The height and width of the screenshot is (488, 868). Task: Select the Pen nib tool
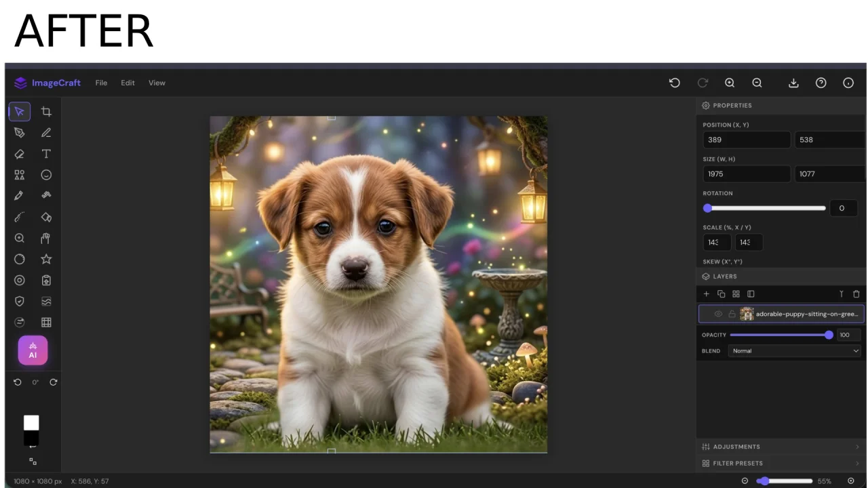point(19,133)
